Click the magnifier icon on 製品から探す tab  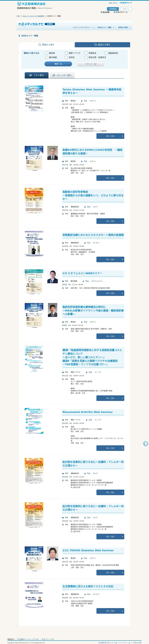point(95,45)
